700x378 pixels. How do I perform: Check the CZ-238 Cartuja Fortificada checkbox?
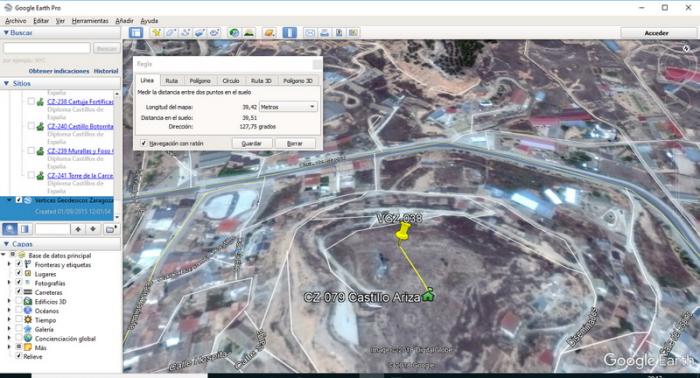(31, 102)
